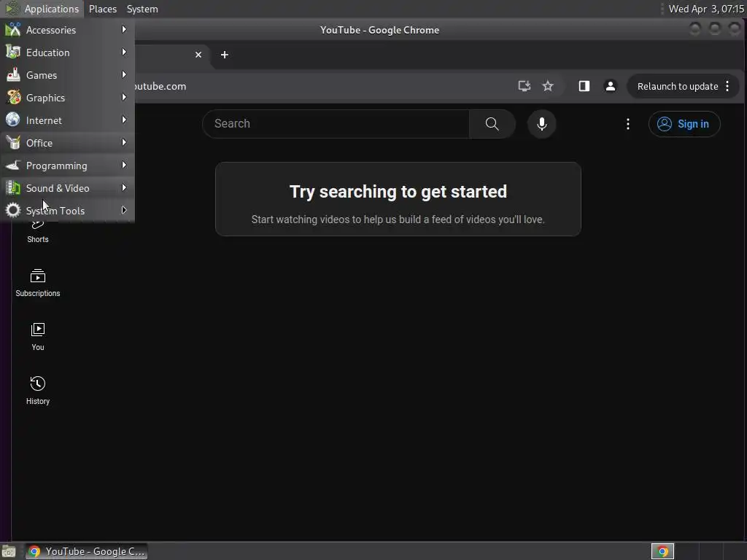Expand arrow next to System Tools

point(124,210)
